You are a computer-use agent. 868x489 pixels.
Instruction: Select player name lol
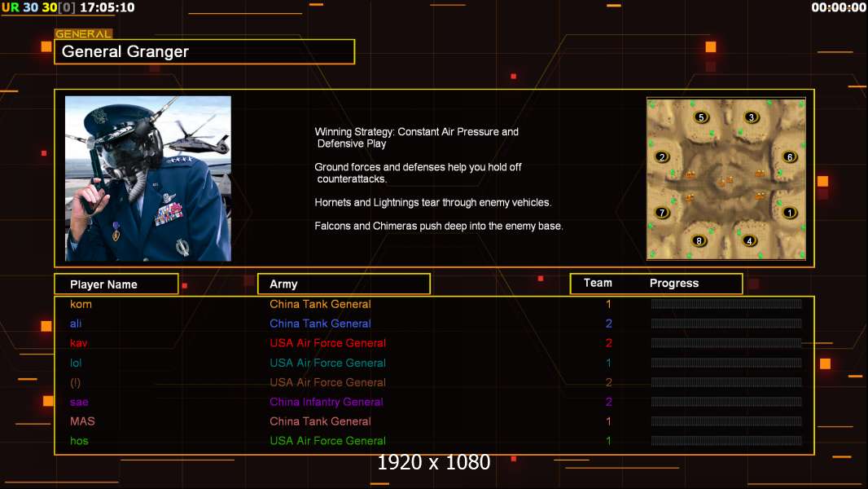pos(76,363)
